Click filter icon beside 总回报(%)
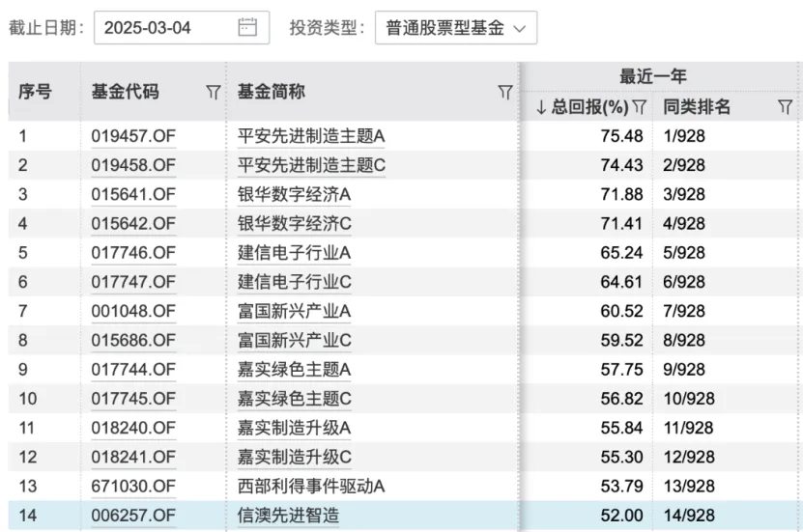Viewport: 803px width, 532px height. point(639,107)
